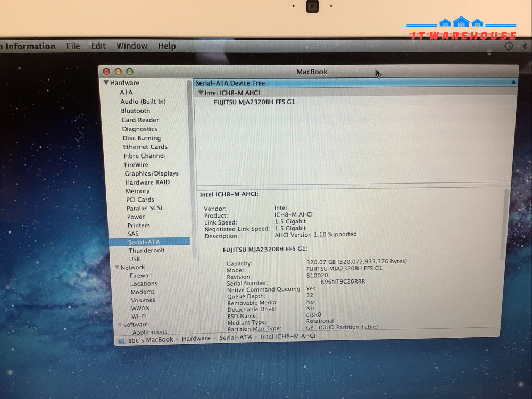Click the BSD Name value disk0
The width and height of the screenshot is (532, 399).
(x=313, y=314)
